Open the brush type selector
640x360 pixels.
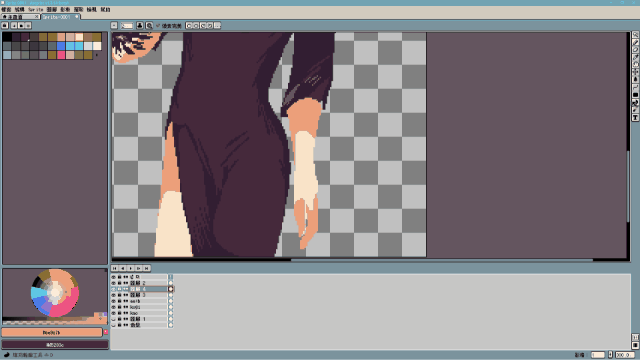coord(114,25)
